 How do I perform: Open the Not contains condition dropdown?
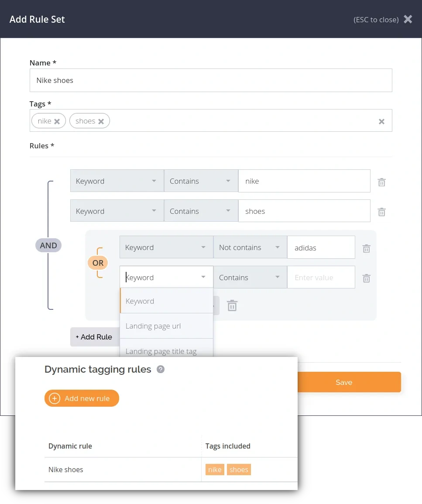250,247
